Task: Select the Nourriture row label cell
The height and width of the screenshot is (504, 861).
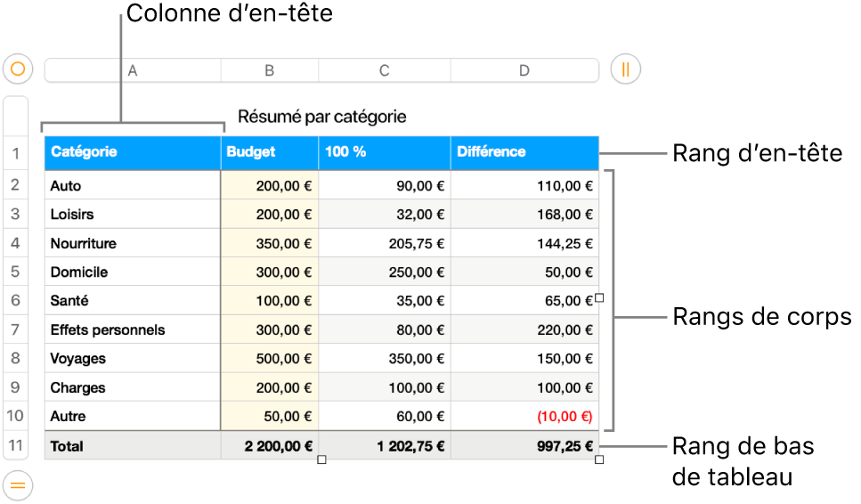Action: point(132,243)
